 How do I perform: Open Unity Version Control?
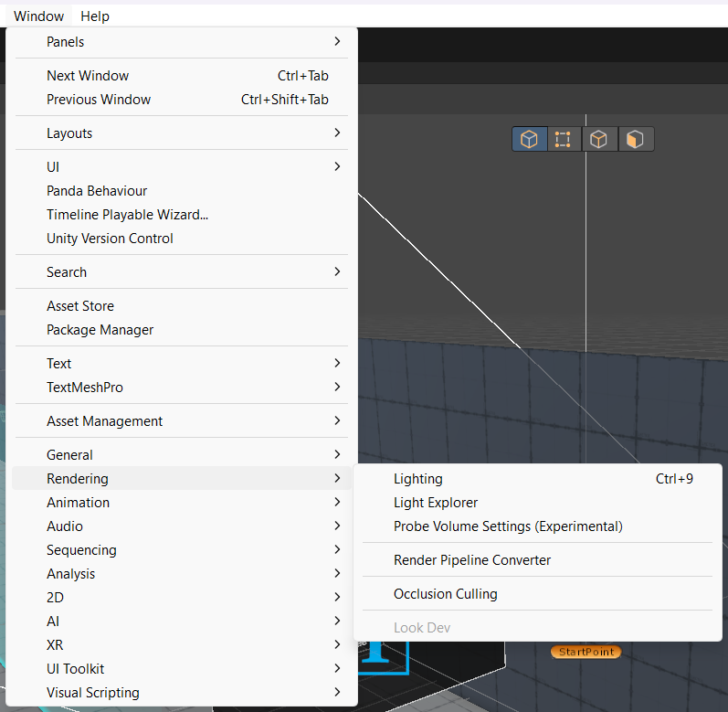tap(182, 239)
